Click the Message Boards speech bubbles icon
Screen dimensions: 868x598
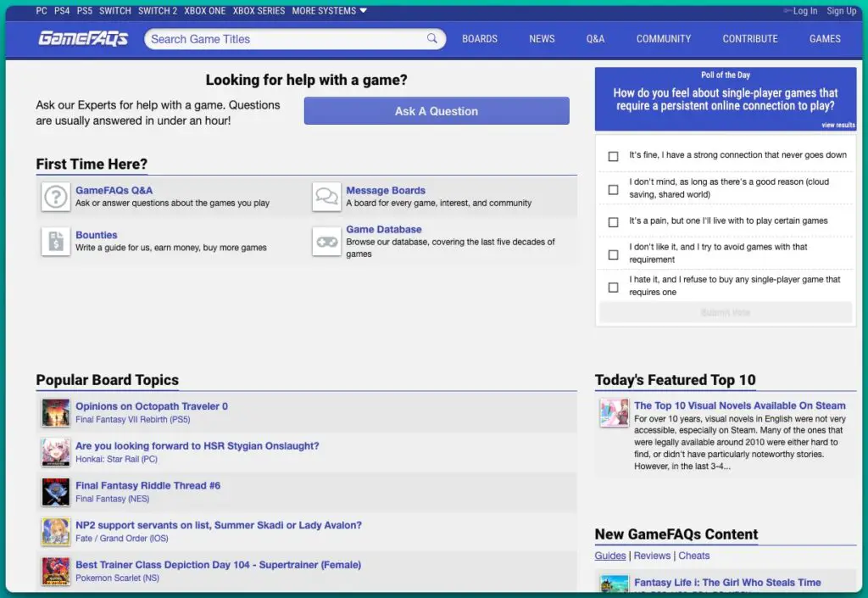[326, 197]
